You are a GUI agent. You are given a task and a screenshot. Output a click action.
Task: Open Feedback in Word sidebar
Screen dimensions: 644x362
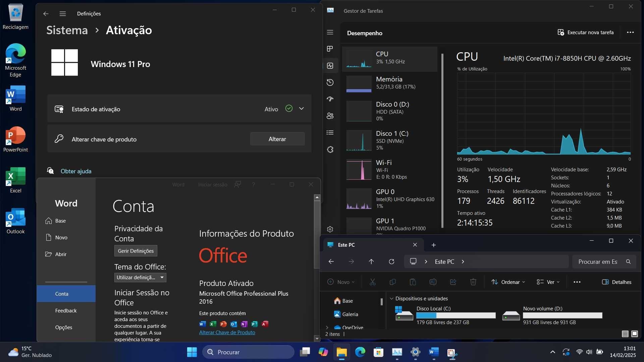pyautogui.click(x=66, y=311)
